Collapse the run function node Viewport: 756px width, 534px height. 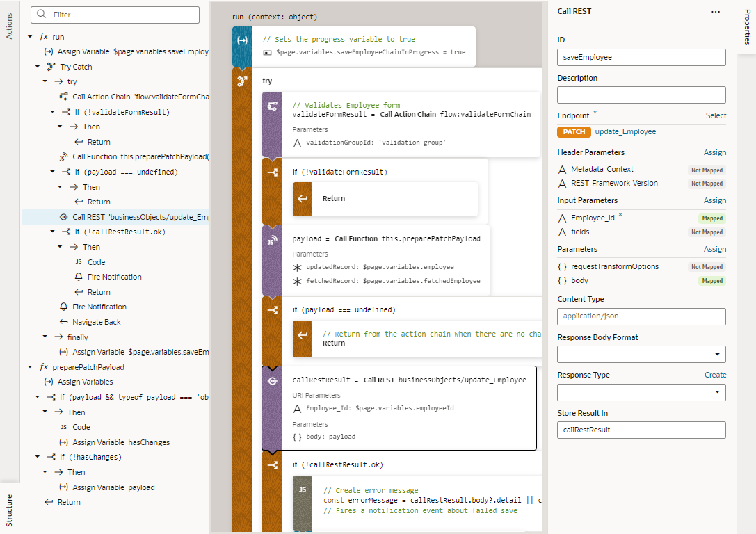30,37
